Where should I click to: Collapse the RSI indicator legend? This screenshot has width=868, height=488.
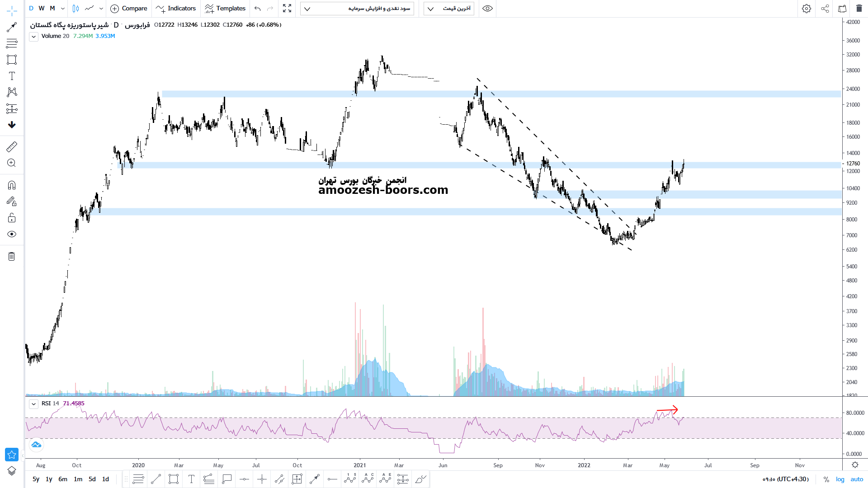[34, 404]
